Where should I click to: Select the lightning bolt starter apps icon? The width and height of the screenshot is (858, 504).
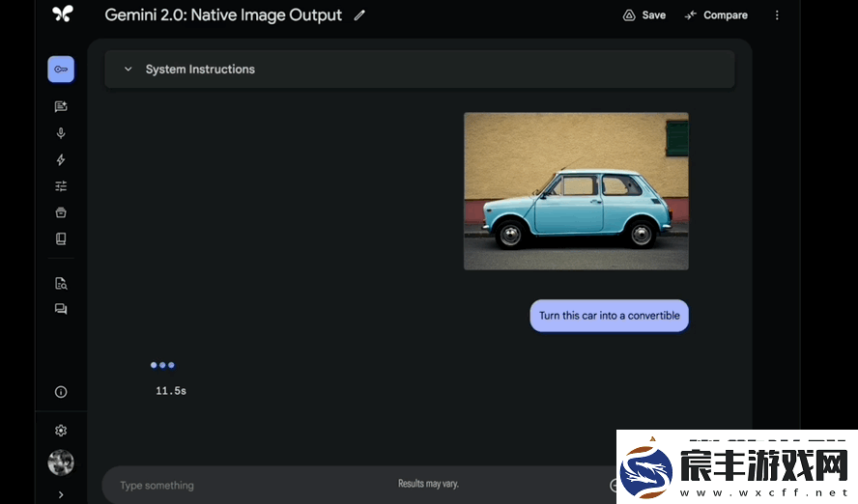pyautogui.click(x=61, y=159)
